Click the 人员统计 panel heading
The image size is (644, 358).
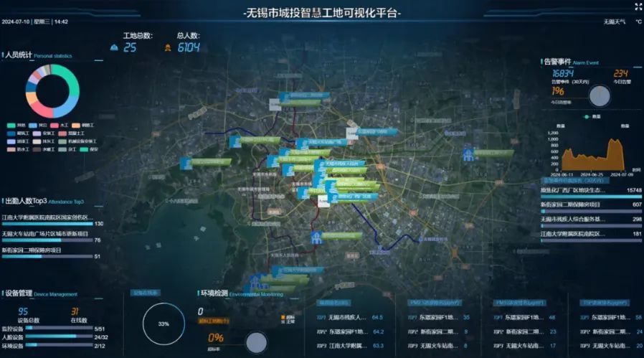[x=19, y=55]
